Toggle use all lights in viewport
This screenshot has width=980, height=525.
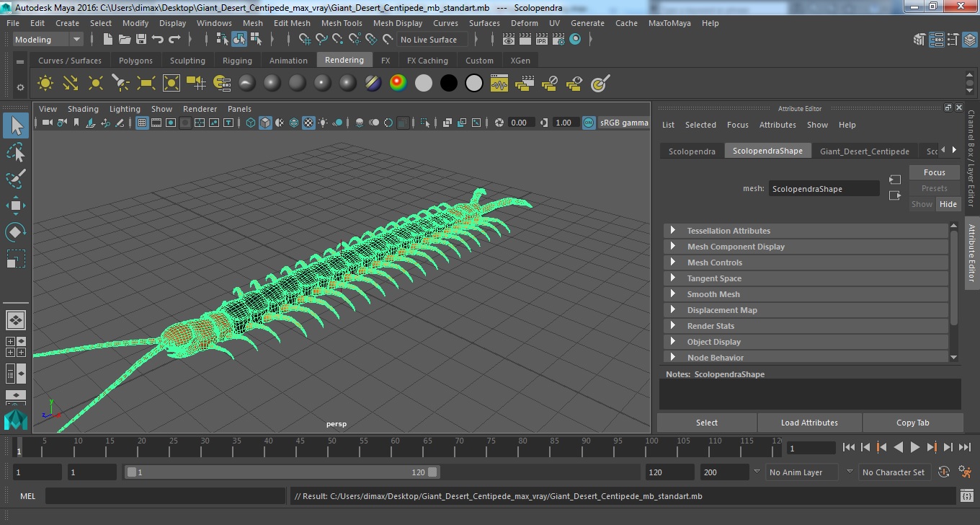323,123
